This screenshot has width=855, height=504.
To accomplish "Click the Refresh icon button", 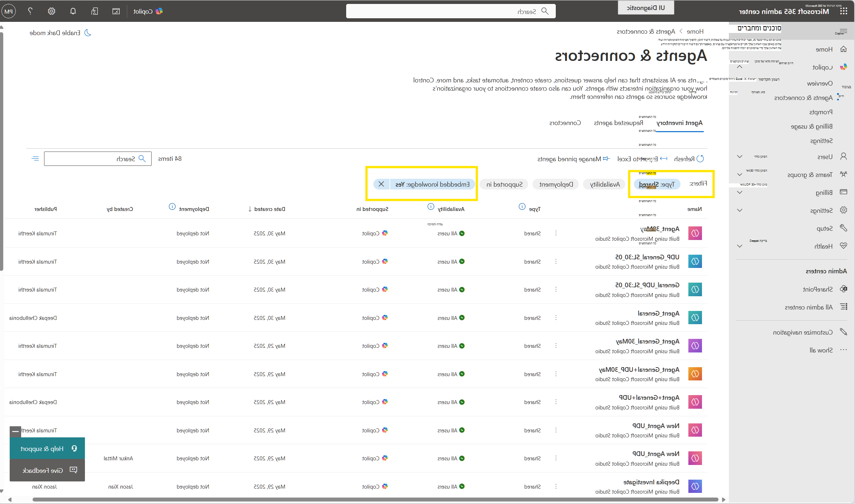I will (x=700, y=159).
